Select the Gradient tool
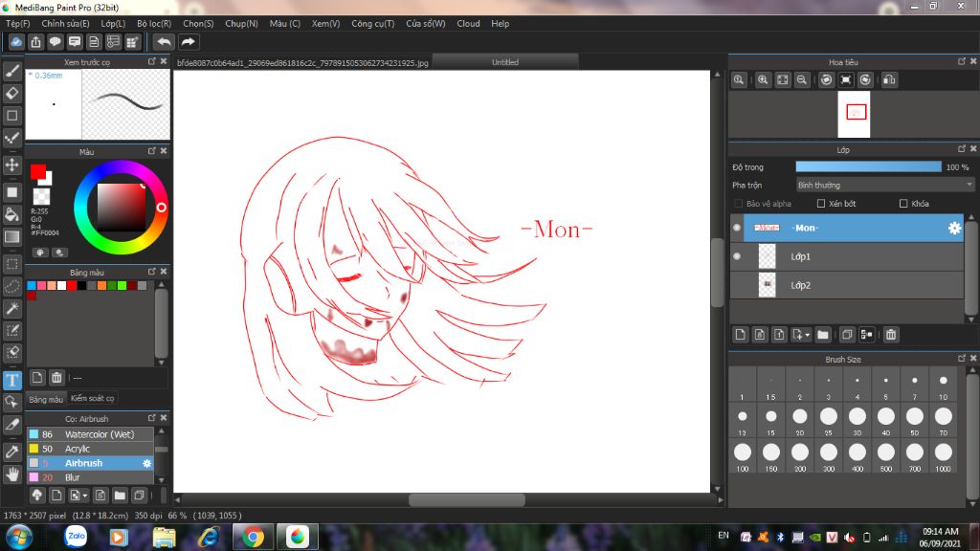Viewport: 980px width, 551px height. 11,236
